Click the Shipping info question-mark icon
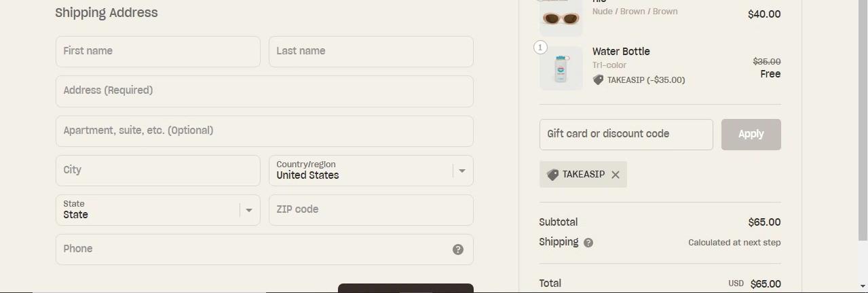Image resolution: width=868 pixels, height=293 pixels. click(588, 243)
